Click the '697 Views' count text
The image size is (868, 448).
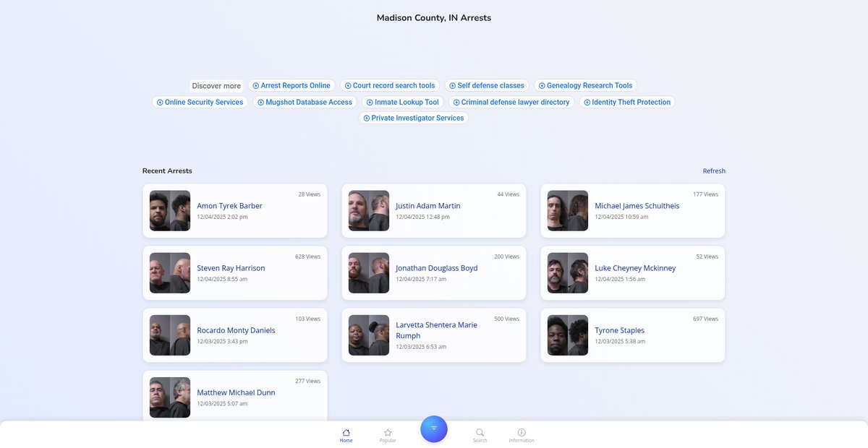(x=705, y=319)
